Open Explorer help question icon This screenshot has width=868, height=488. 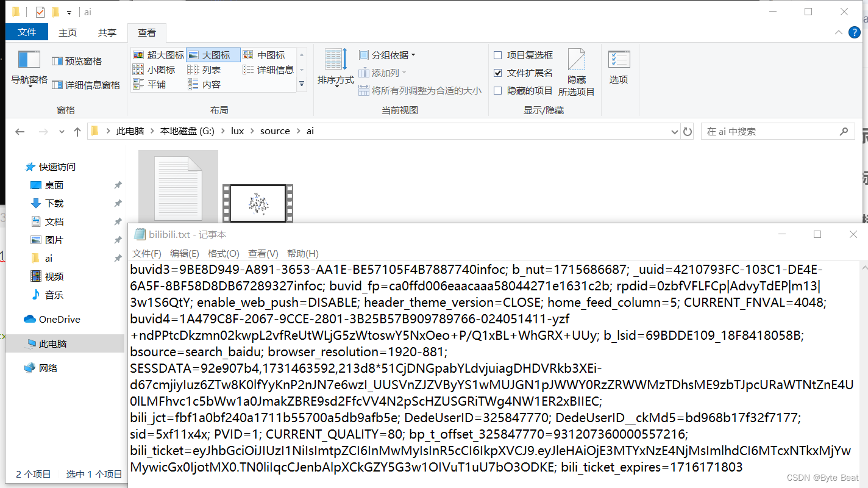(856, 32)
